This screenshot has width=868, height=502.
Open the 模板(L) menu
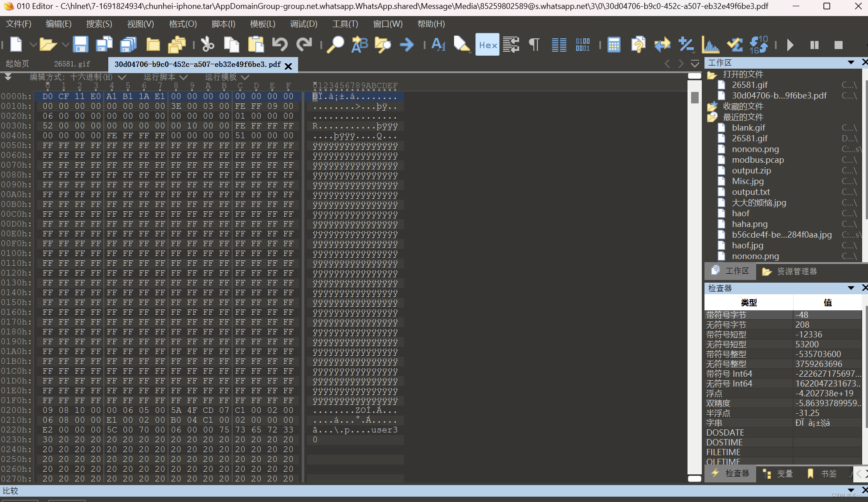click(262, 24)
